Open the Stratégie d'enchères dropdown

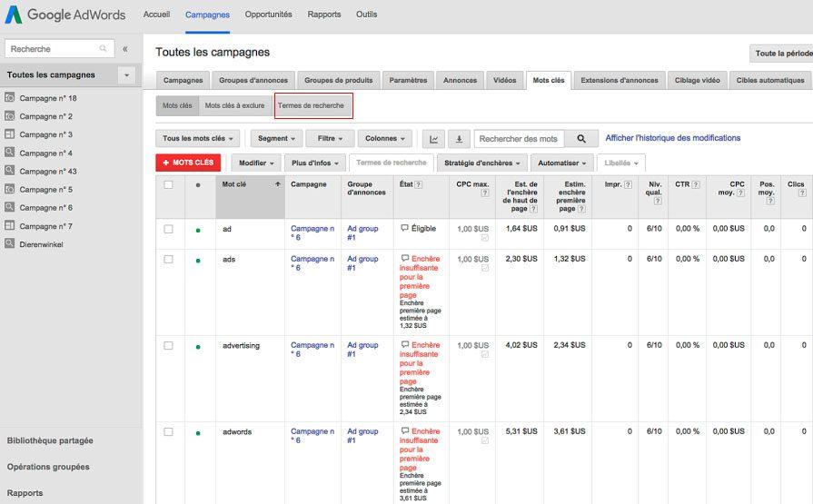[482, 163]
